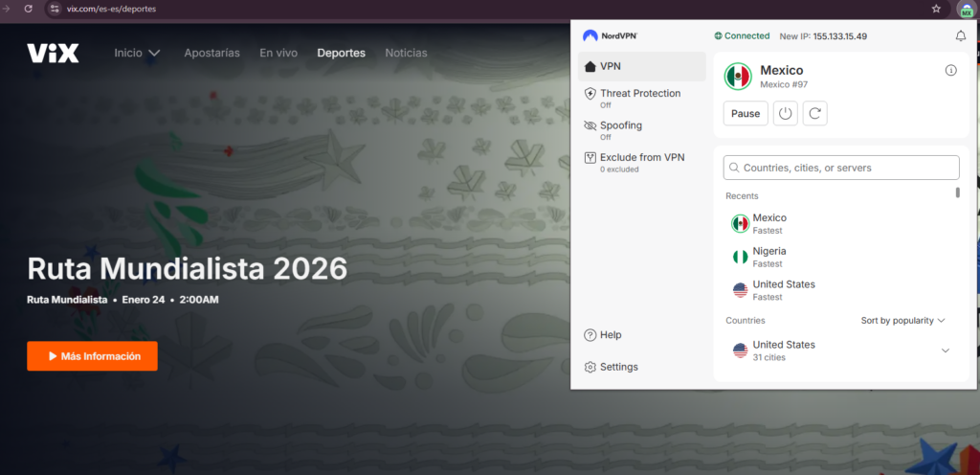This screenshot has width=980, height=475.
Task: Open the Sort by popularity dropdown
Action: pos(902,320)
